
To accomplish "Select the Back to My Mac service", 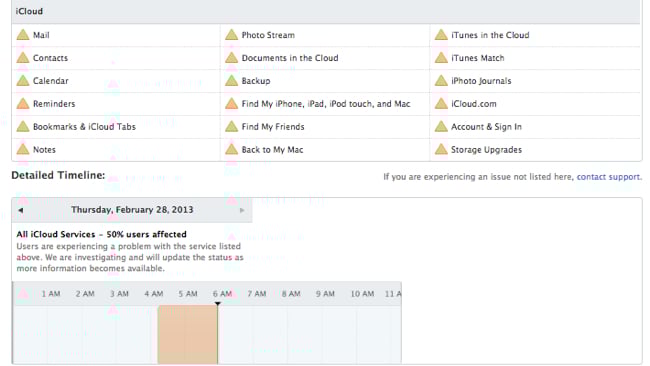I will 272,150.
